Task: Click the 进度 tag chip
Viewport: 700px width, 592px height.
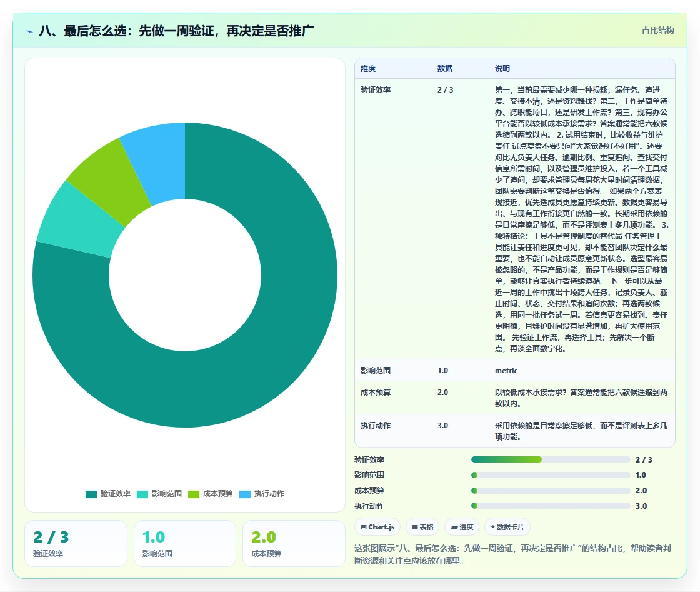Action: click(x=462, y=527)
